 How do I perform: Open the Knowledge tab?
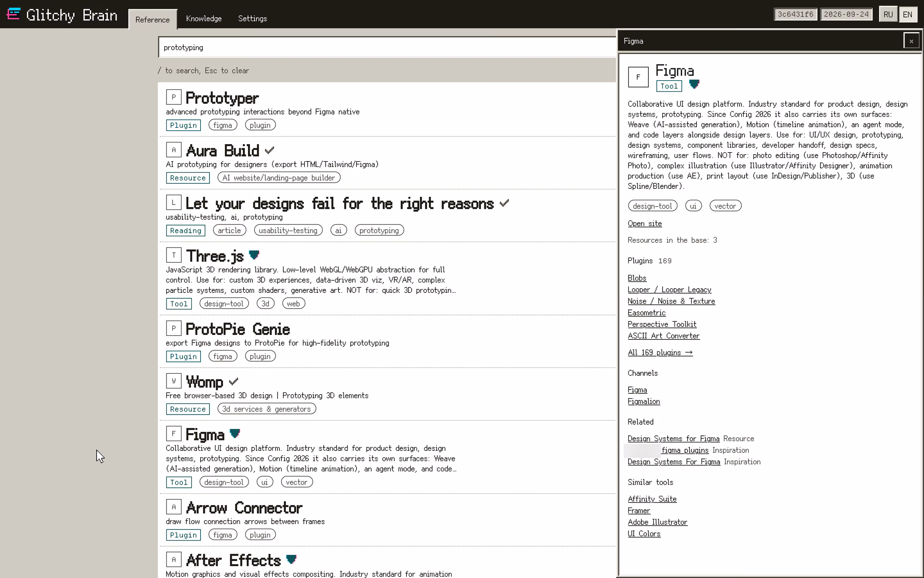[204, 18]
